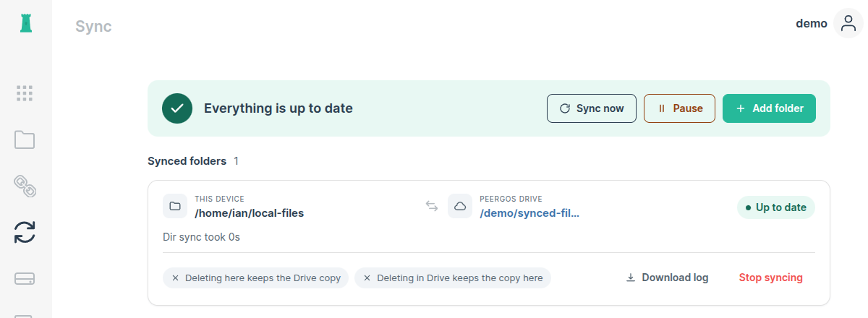
Task: Click the 'THIS DEVICE' label
Action: (219, 199)
